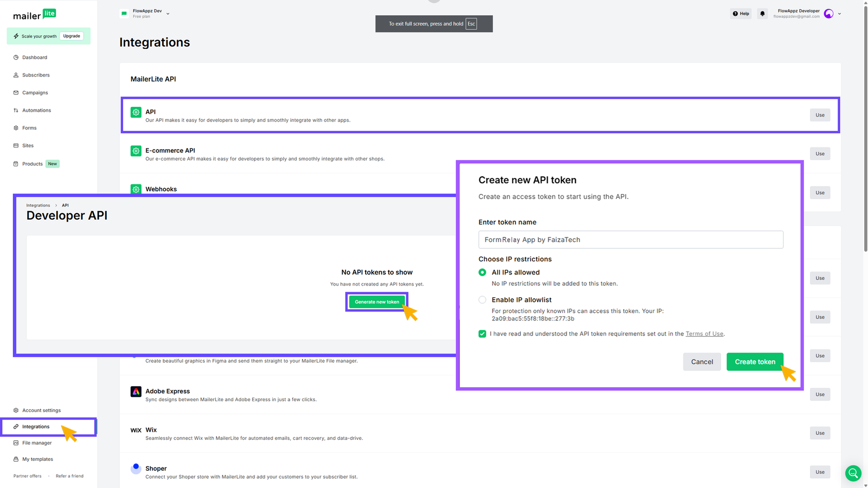
Task: Click Use button for E-commerce API
Action: (820, 153)
